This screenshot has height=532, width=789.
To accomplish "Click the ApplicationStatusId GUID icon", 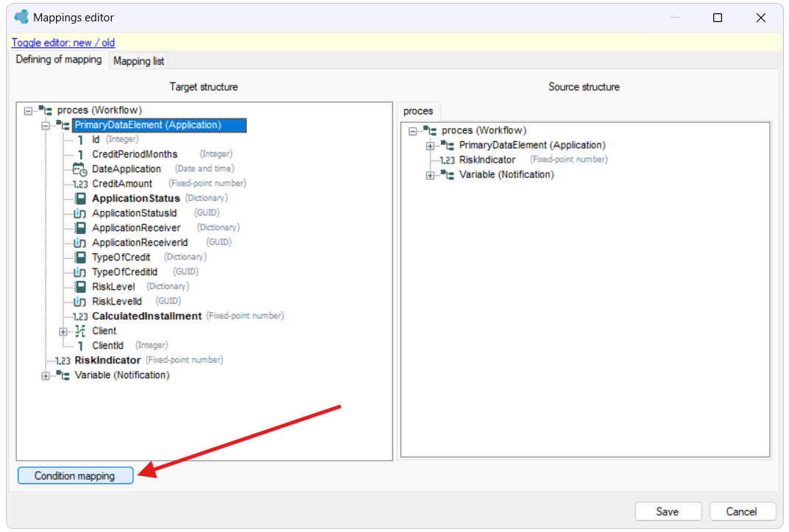I will point(79,213).
